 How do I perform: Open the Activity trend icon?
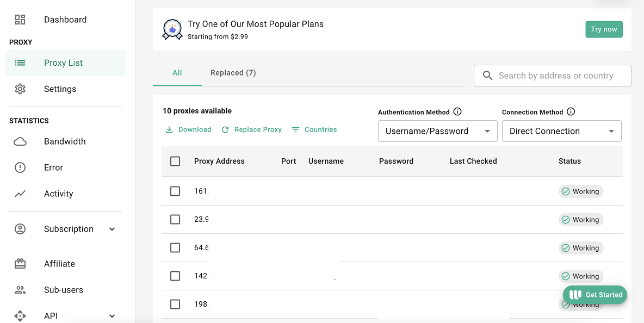(x=20, y=194)
